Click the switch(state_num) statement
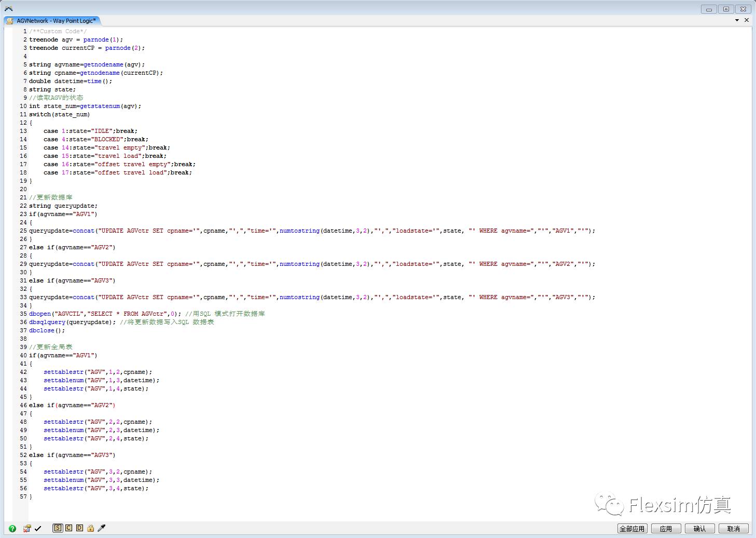 pos(60,114)
